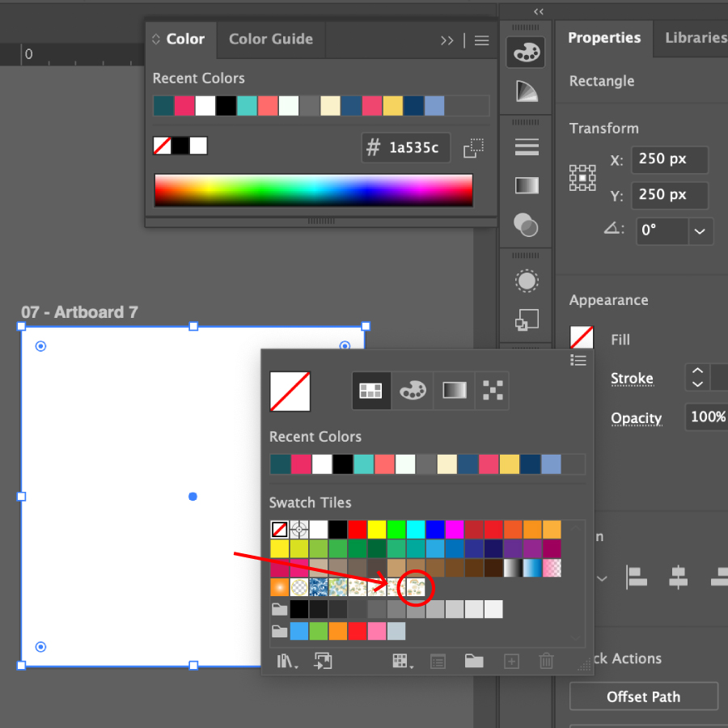
Task: Select the red swatch in Swatch Tiles top row
Action: (x=358, y=529)
